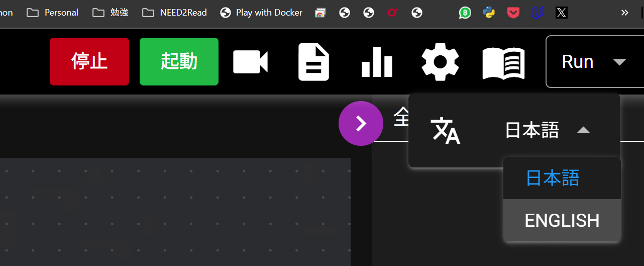
Task: Click the translate language icon
Action: (x=446, y=131)
